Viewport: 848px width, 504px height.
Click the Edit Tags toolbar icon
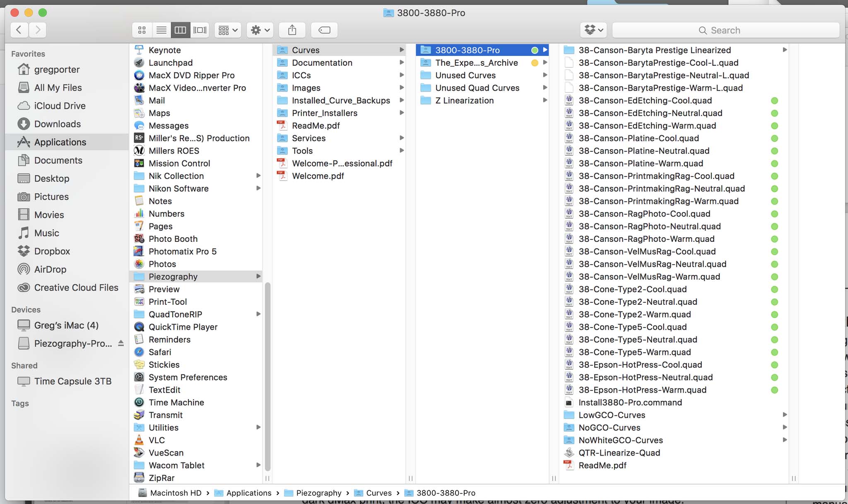point(324,30)
